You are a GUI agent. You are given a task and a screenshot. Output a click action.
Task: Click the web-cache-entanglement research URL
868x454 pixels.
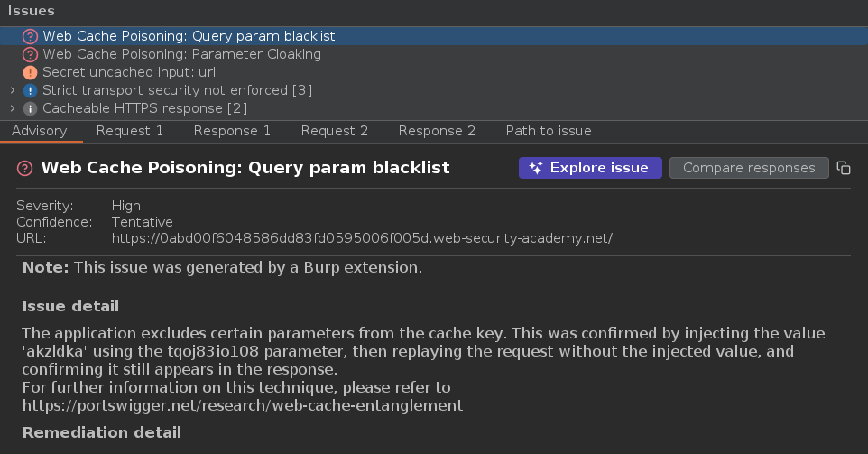click(243, 405)
